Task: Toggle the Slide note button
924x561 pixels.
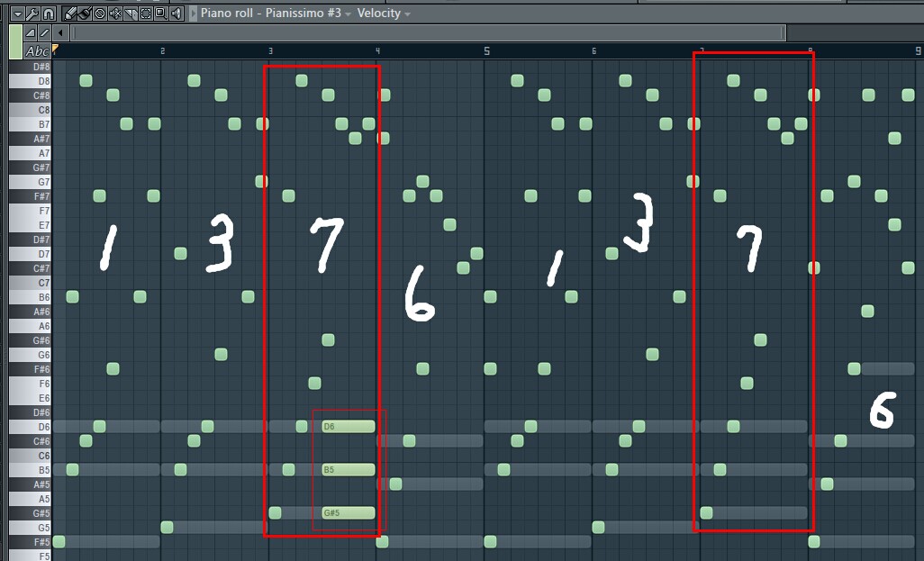Action: pos(43,32)
